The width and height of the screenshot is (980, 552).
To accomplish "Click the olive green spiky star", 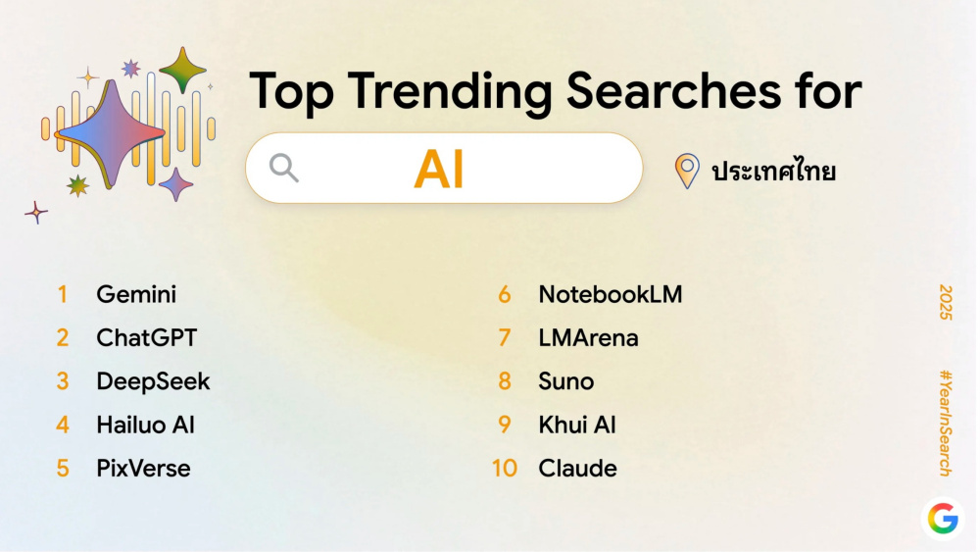I will point(77,184).
